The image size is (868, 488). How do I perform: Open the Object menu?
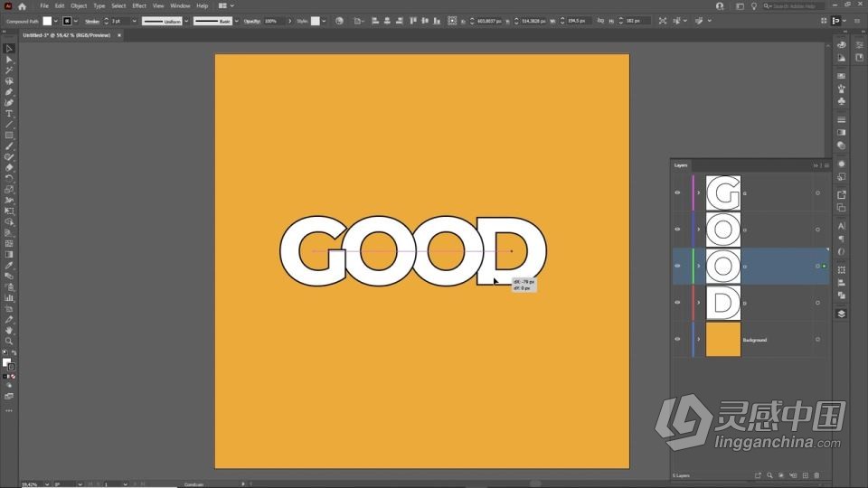[79, 6]
